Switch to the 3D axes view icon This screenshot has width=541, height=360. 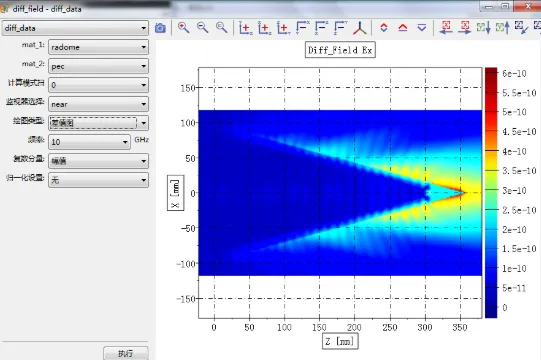pyautogui.click(x=360, y=28)
